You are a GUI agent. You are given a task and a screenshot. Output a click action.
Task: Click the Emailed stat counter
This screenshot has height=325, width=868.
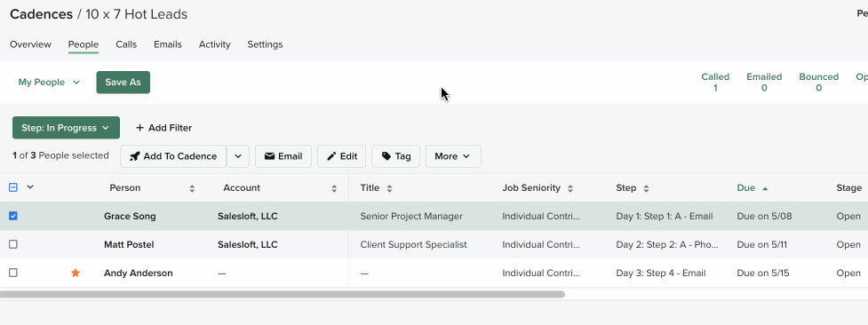tap(764, 82)
